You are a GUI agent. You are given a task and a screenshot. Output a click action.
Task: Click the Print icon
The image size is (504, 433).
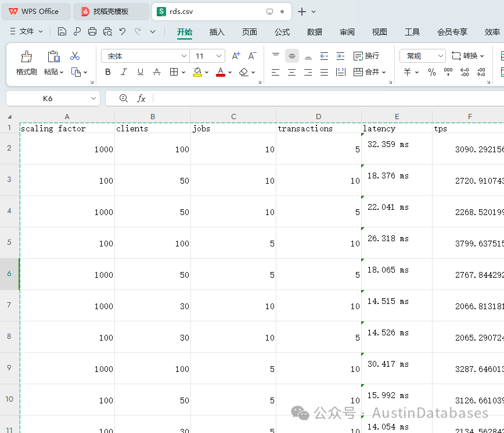[92, 31]
